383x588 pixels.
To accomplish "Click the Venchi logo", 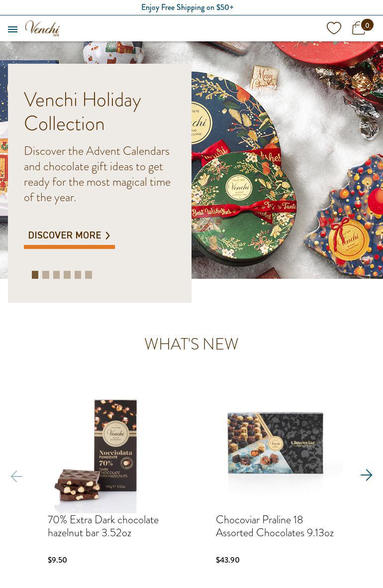I will click(x=42, y=28).
